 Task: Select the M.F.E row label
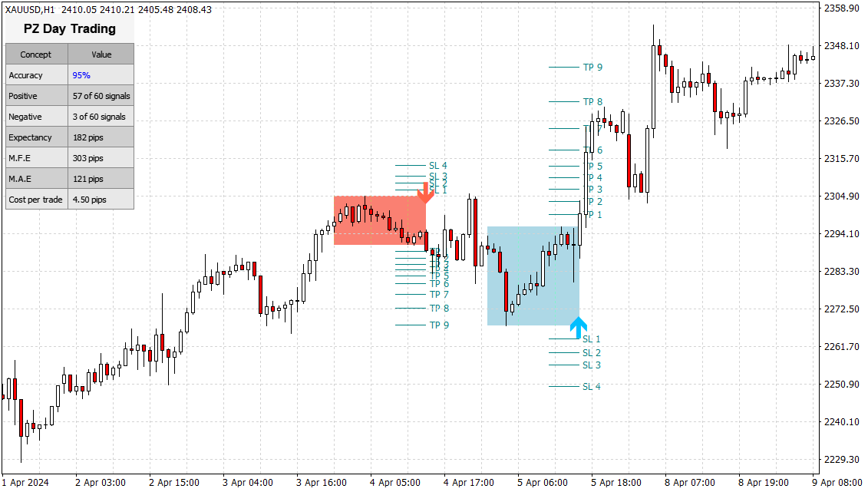(x=20, y=158)
